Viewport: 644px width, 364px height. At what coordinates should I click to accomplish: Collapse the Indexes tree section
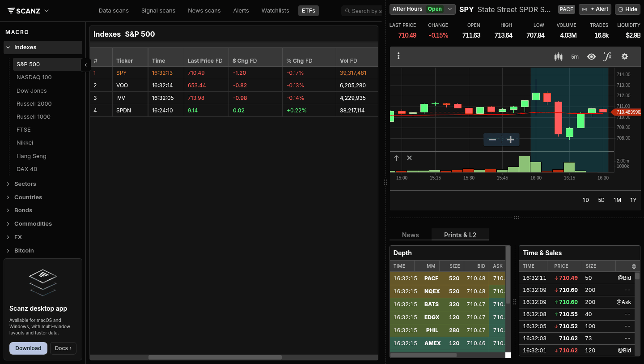point(43,47)
